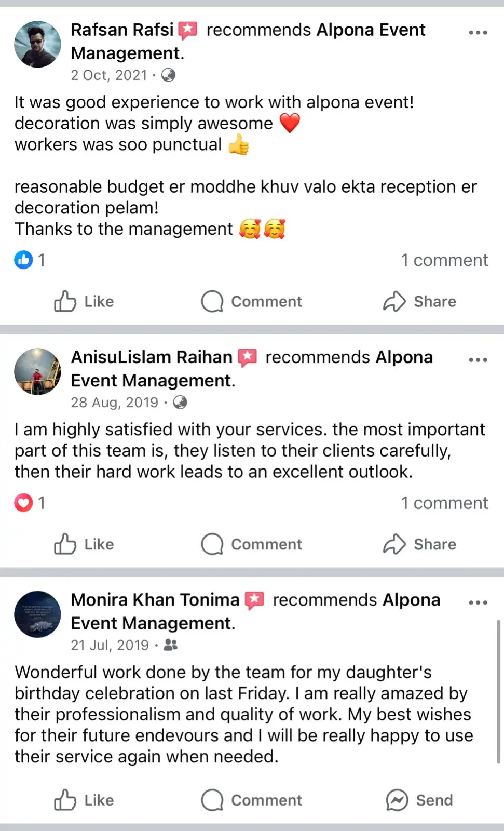The image size is (504, 831).
Task: Open more options on Monira Khan Tonima's review
Action: point(478,602)
